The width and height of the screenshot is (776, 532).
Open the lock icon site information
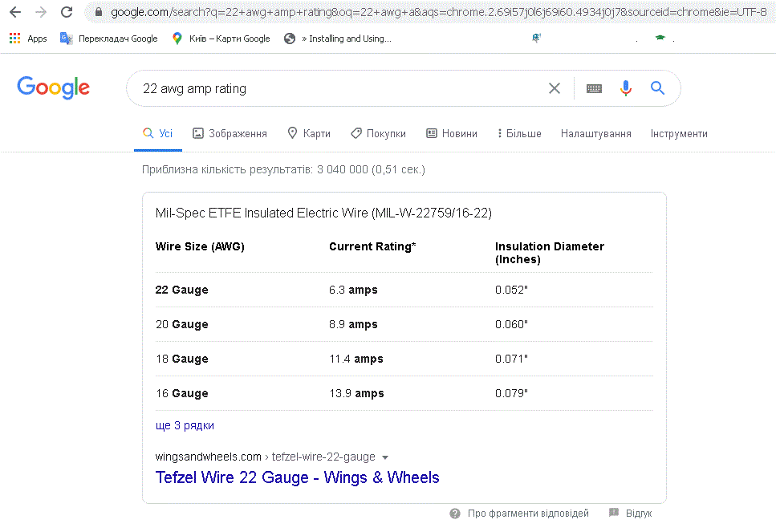[99, 12]
